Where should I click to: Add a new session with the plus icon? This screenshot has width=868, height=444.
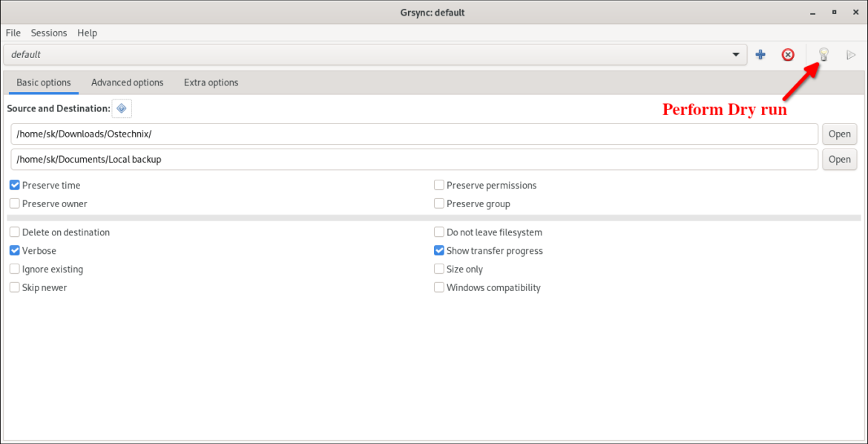(760, 54)
